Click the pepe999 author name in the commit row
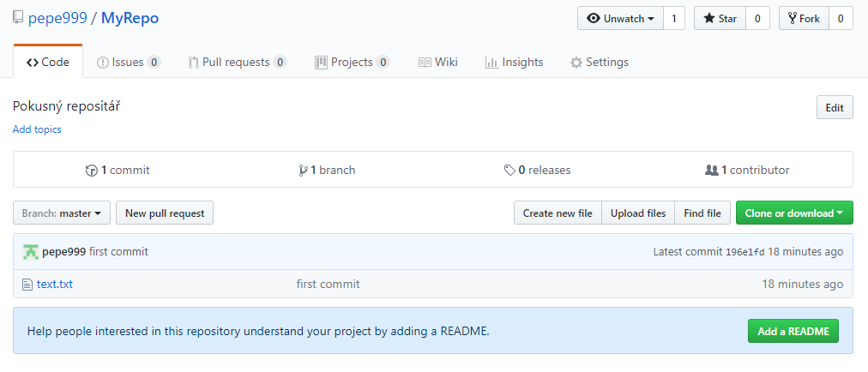Image resolution: width=868 pixels, height=372 pixels. coord(63,252)
